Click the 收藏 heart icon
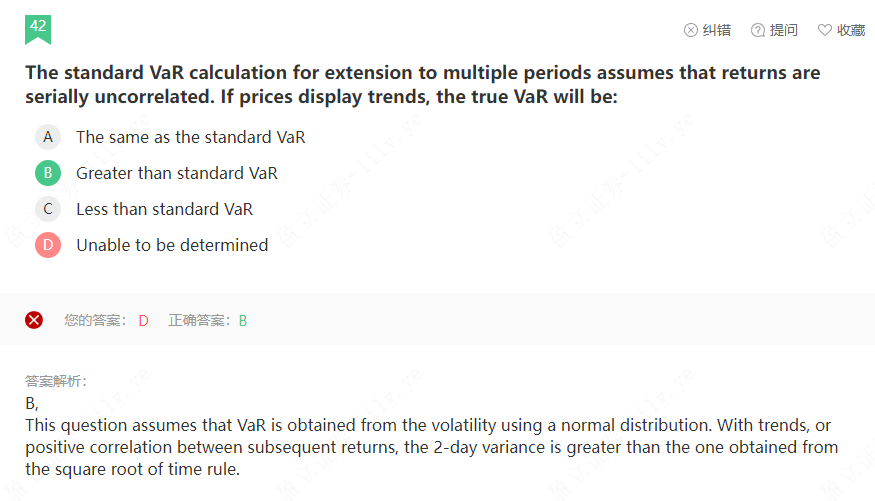 click(825, 30)
